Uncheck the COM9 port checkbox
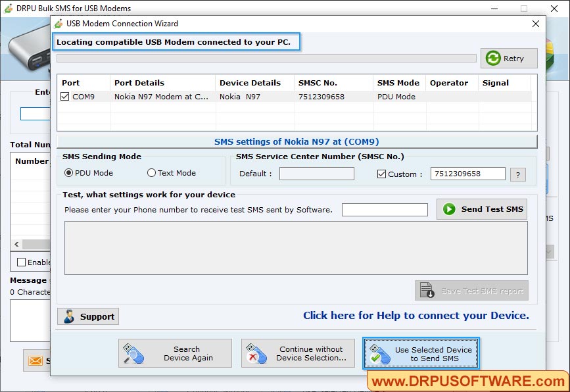 (64, 97)
